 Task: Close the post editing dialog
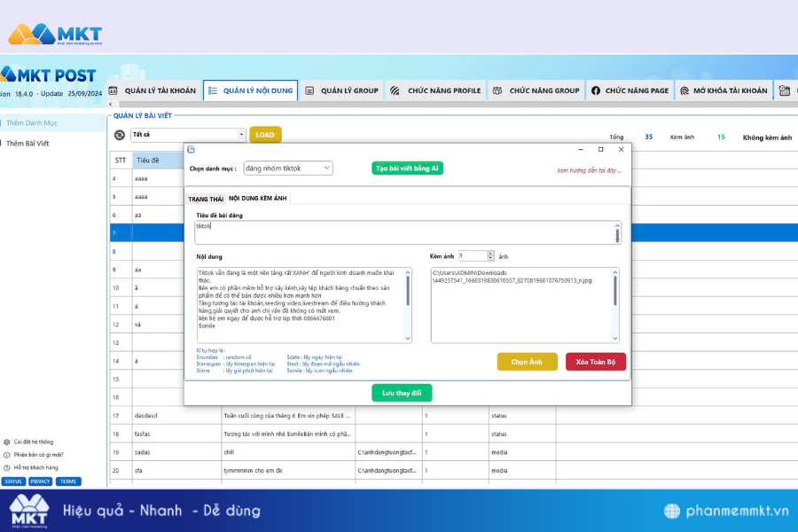coord(621,149)
